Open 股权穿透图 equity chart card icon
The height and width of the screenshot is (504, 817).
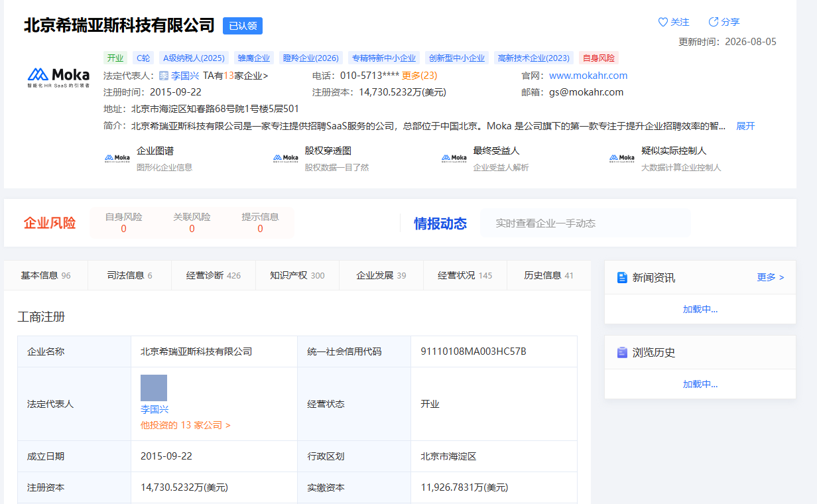[x=286, y=158]
